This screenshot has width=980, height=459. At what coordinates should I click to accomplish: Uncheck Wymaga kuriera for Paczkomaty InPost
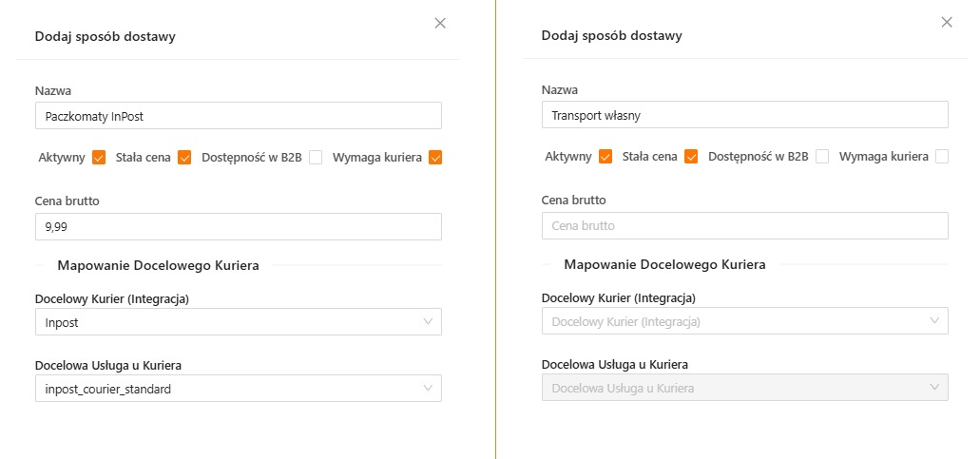click(435, 158)
